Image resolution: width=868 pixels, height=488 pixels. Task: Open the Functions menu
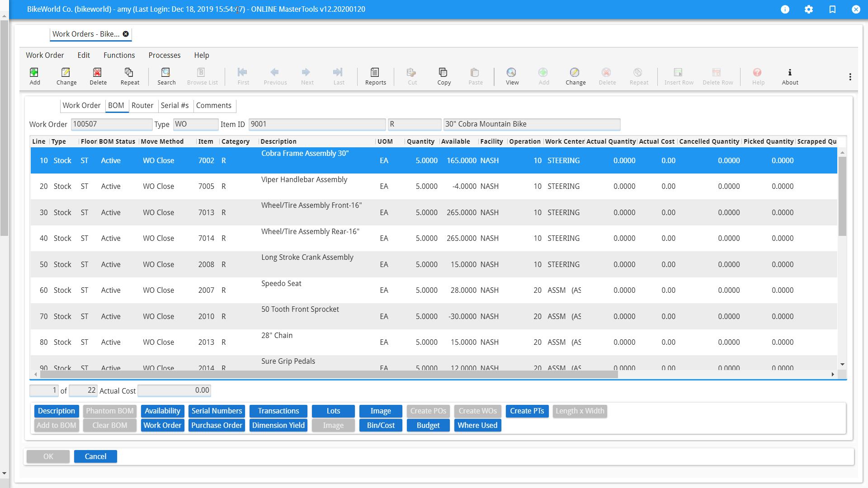[119, 55]
